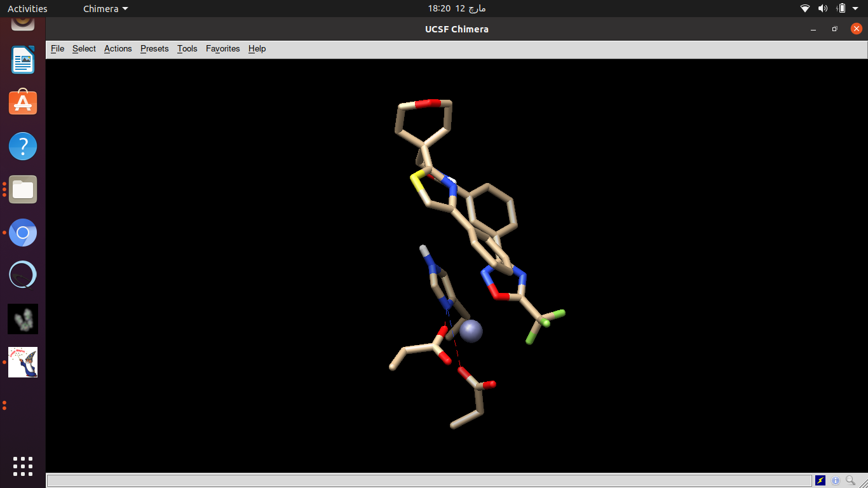Open the Help question mark dock icon

(23, 146)
